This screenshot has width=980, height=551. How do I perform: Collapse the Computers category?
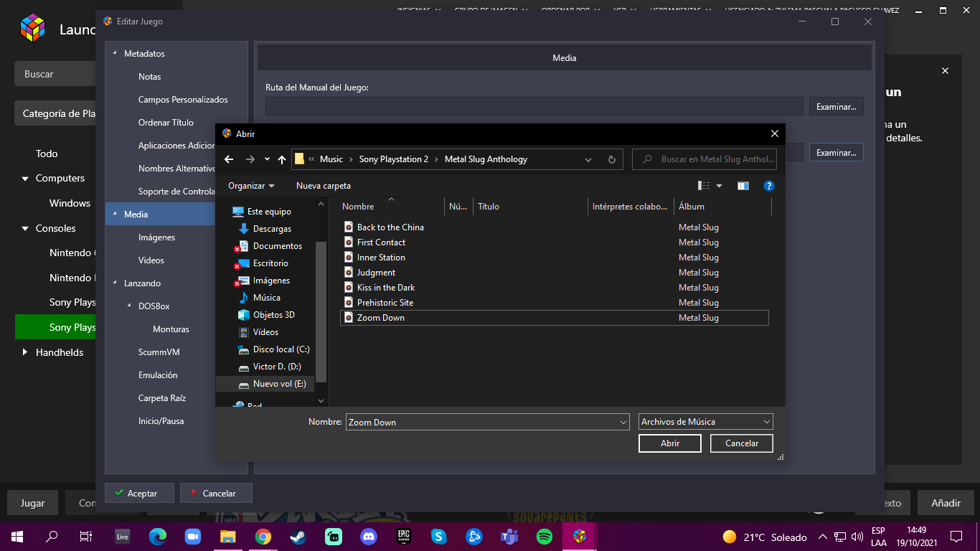tap(25, 178)
